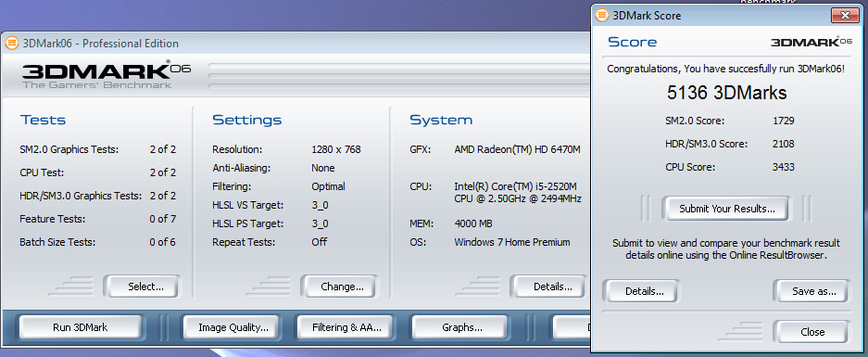Click the SM2.0 Graphics Tests label

[69, 149]
